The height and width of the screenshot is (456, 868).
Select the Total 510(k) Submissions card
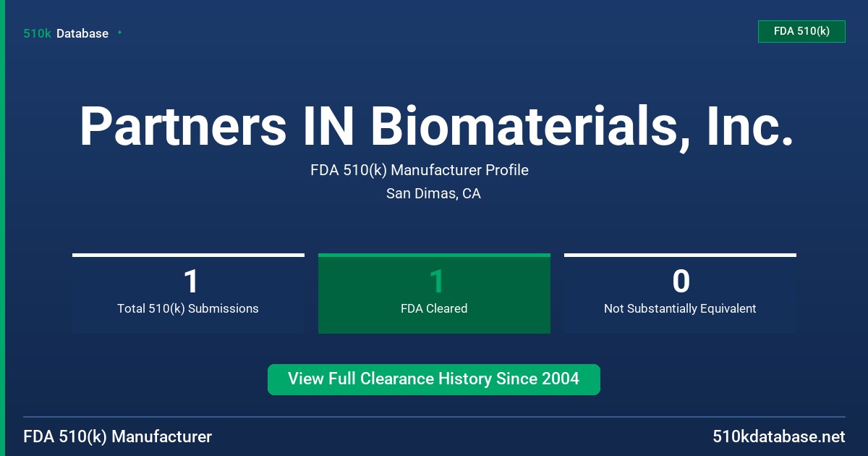point(188,293)
